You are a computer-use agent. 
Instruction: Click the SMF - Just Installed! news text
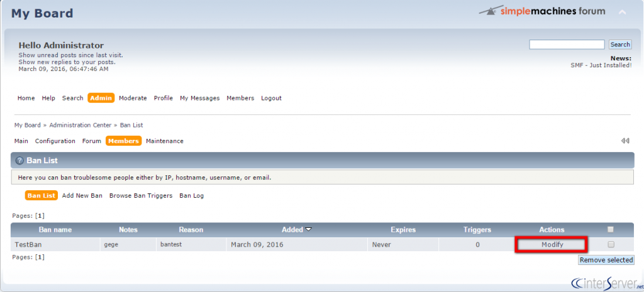601,65
